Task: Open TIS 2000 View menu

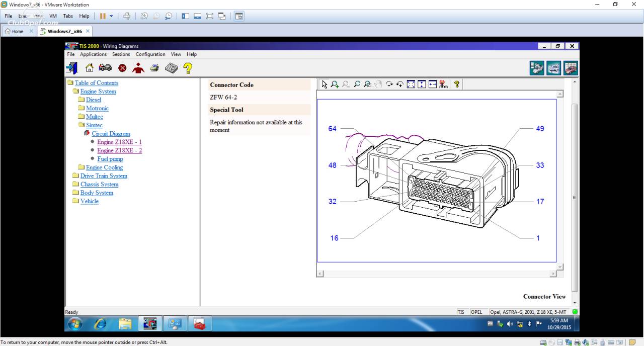Action: tap(176, 54)
